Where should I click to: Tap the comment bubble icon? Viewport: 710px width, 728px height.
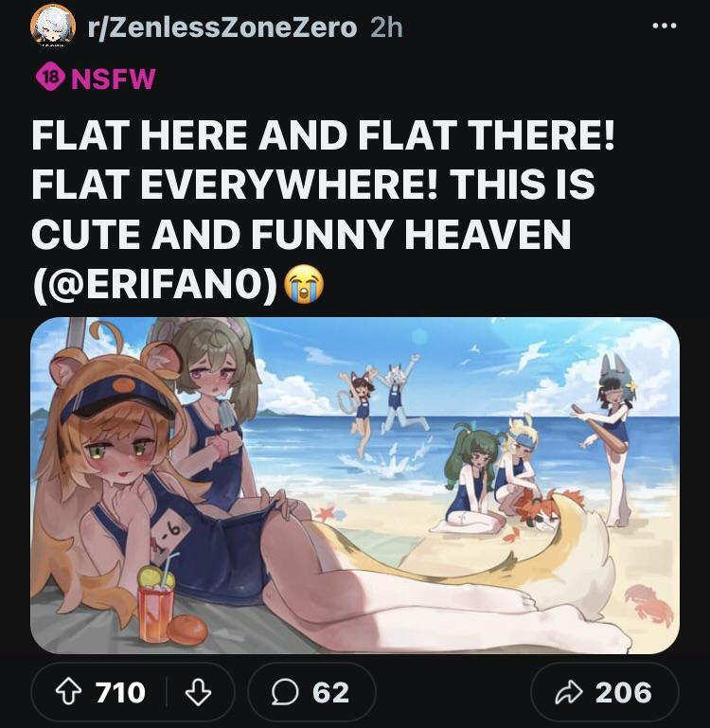pos(284,692)
